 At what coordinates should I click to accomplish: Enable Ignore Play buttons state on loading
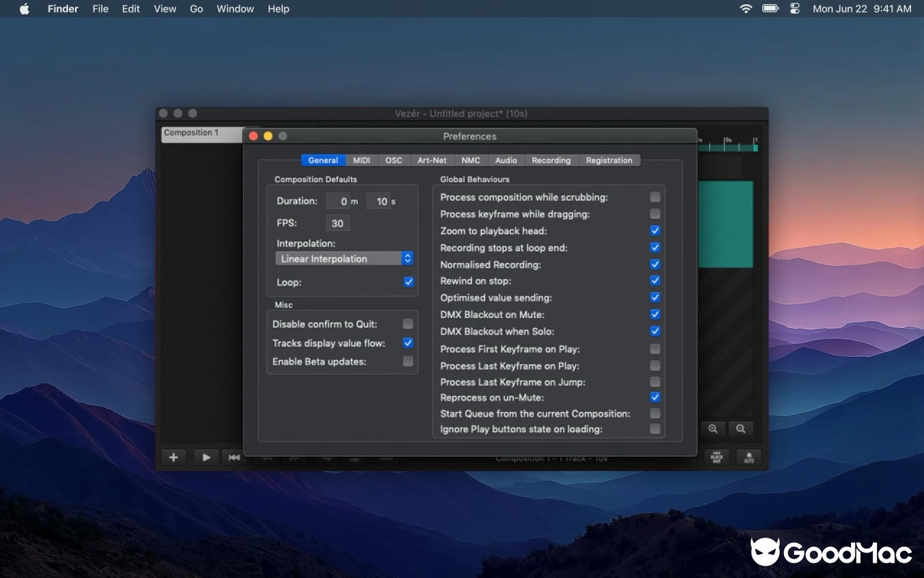(655, 429)
